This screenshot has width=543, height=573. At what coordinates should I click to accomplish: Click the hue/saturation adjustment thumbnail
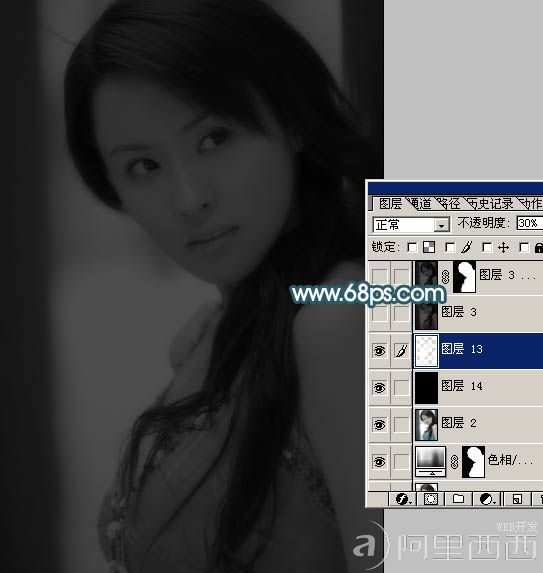[x=431, y=462]
